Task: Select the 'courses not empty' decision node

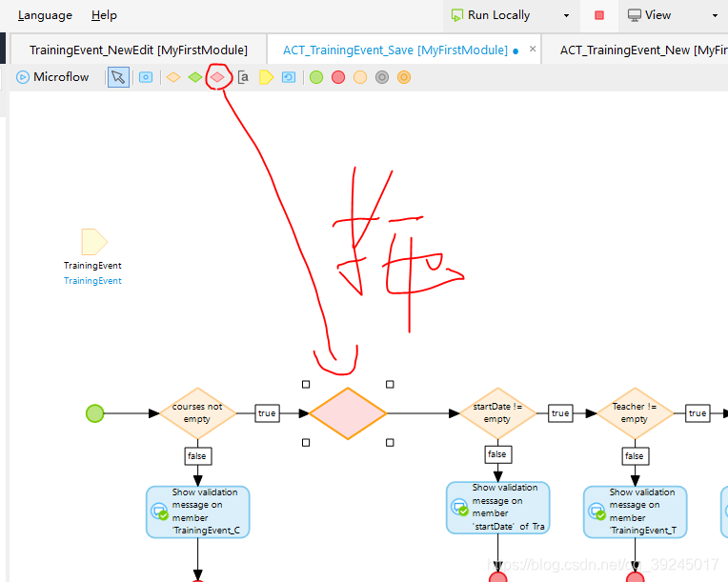Action: [x=197, y=412]
